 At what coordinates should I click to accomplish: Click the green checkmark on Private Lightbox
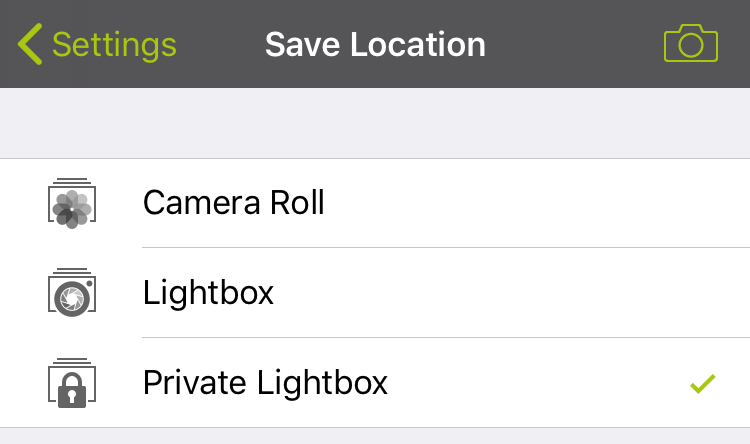703,383
